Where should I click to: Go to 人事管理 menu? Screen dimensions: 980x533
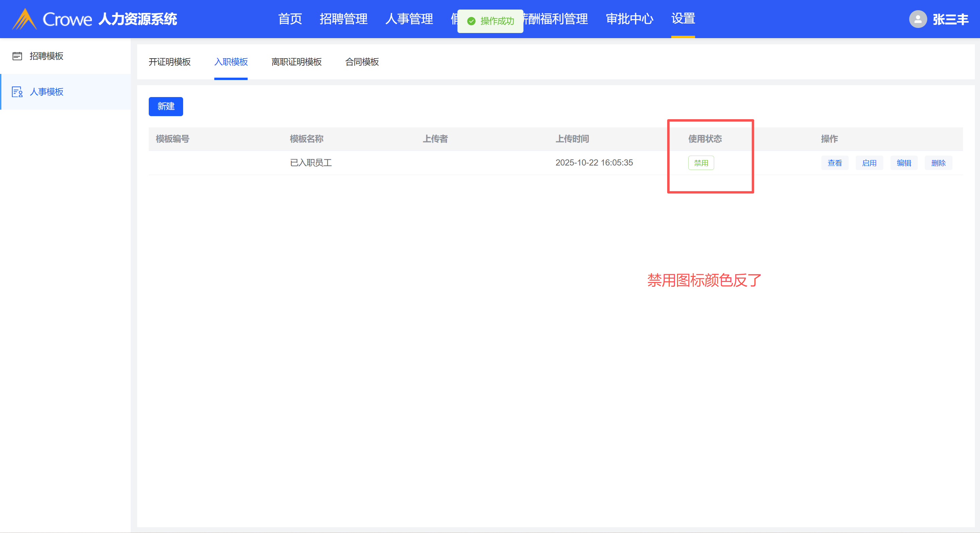409,19
